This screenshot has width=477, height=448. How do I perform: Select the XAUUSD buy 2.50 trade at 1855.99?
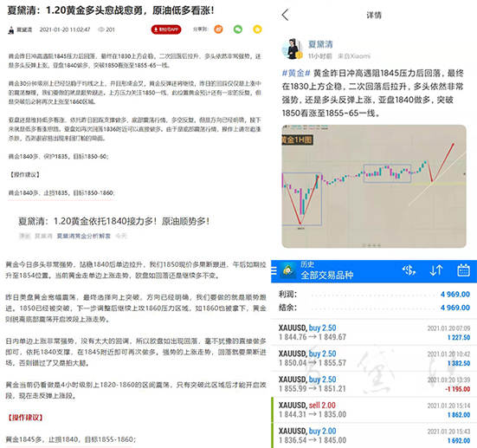point(374,384)
